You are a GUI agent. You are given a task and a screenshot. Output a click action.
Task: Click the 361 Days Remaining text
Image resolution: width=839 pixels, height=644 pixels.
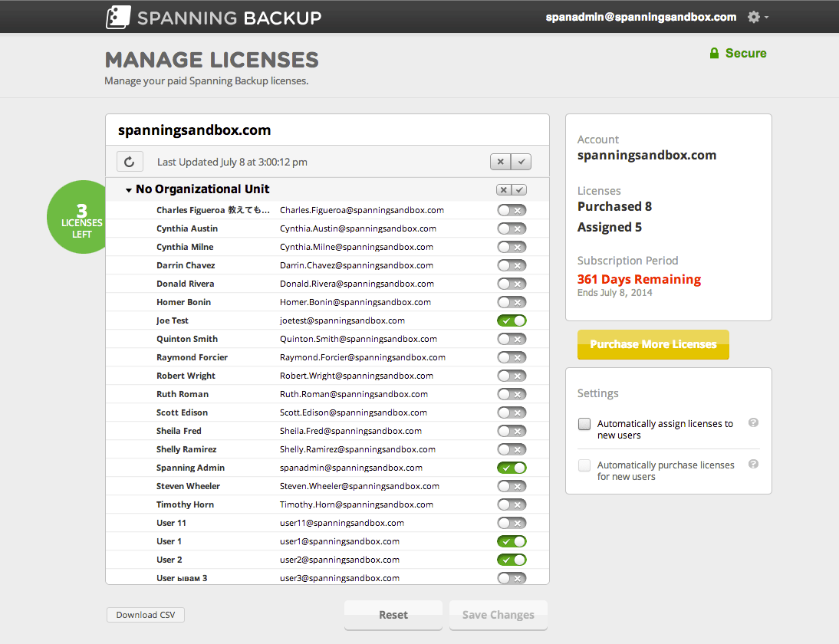(x=639, y=279)
